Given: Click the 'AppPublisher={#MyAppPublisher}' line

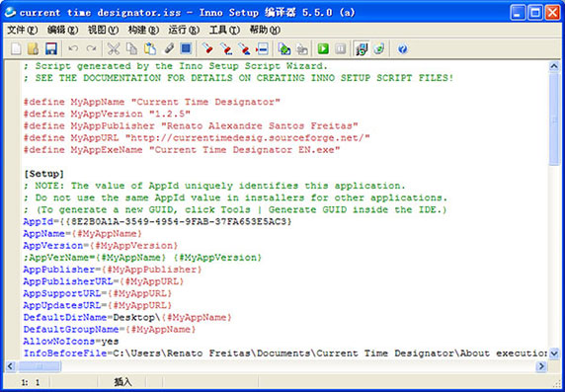Looking at the screenshot, I should (113, 270).
